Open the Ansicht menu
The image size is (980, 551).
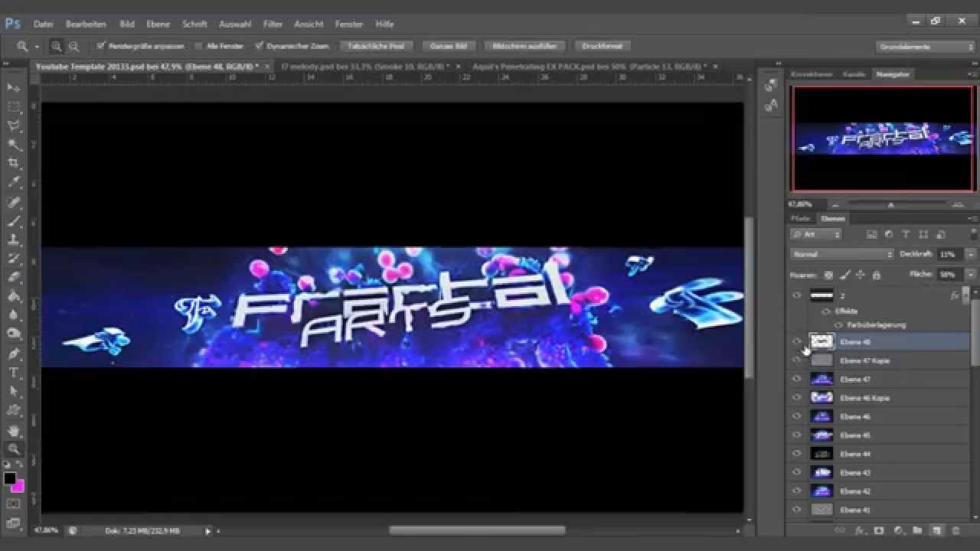(309, 24)
